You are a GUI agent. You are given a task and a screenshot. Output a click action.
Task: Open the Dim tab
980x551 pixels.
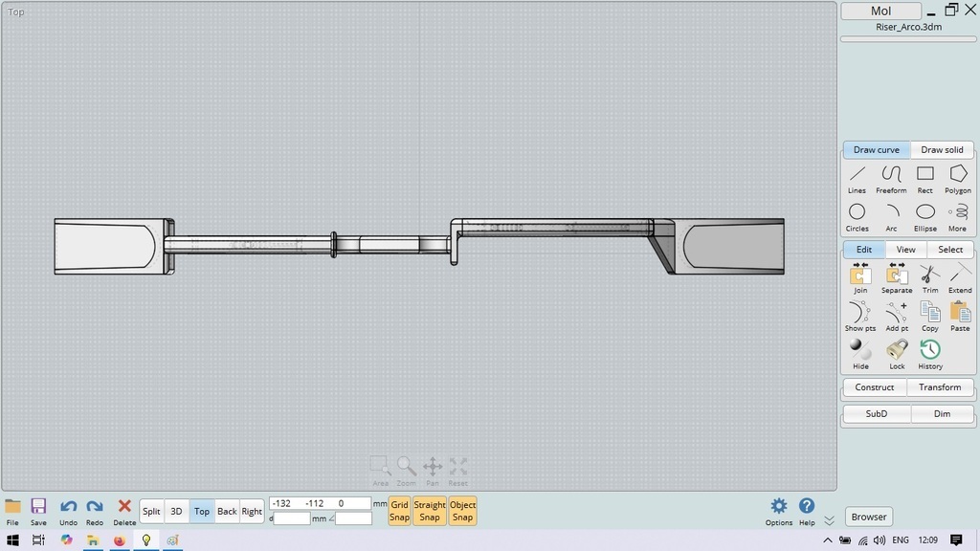pos(942,413)
